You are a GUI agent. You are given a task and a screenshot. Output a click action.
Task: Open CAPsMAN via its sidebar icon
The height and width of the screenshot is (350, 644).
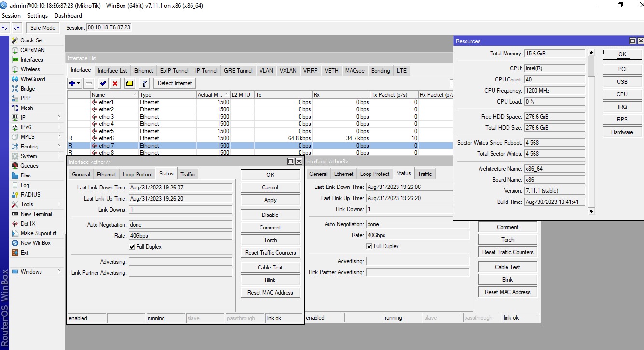pyautogui.click(x=15, y=50)
